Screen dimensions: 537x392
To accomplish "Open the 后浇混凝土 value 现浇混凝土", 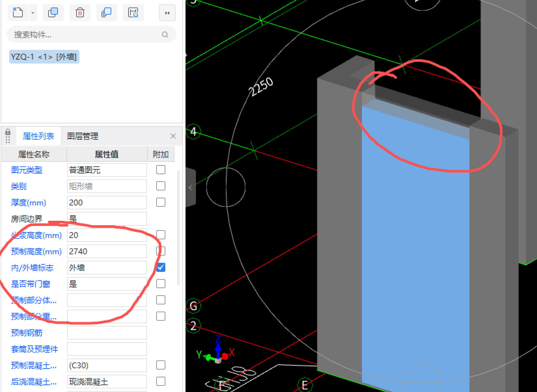I will click(x=107, y=382).
